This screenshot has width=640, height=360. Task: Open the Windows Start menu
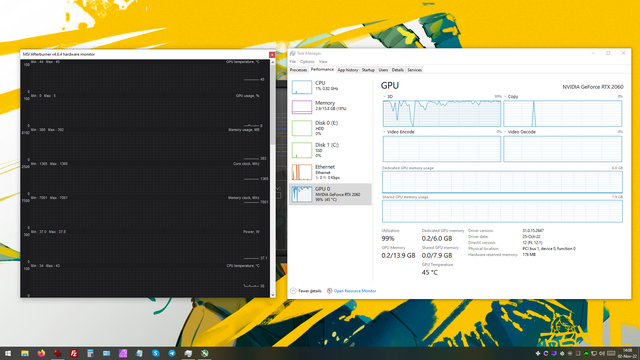(x=8, y=353)
